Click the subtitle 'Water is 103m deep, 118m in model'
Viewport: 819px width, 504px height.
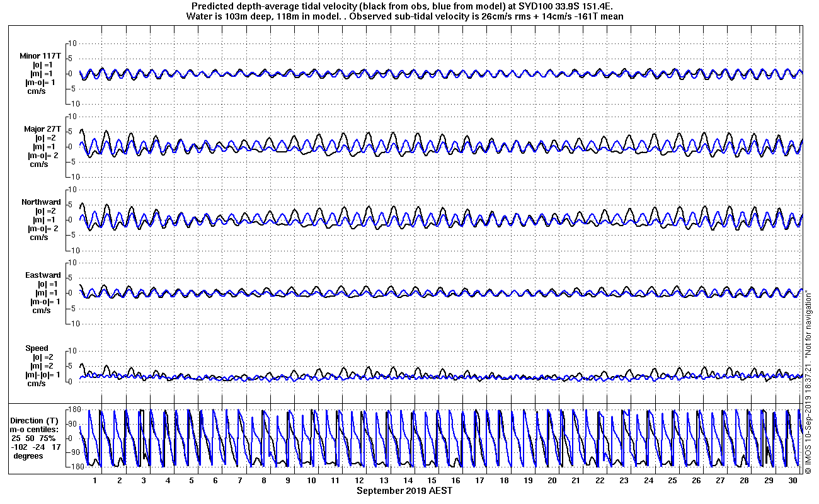263,16
